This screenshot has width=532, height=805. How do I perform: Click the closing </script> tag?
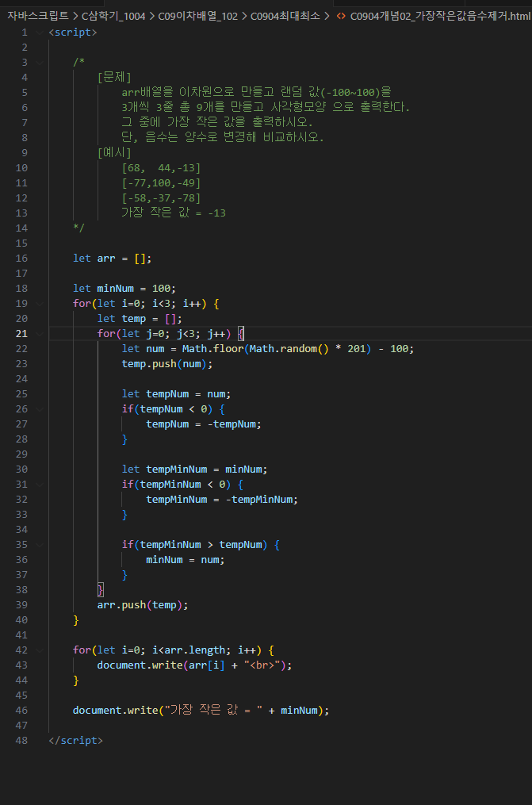click(x=76, y=740)
